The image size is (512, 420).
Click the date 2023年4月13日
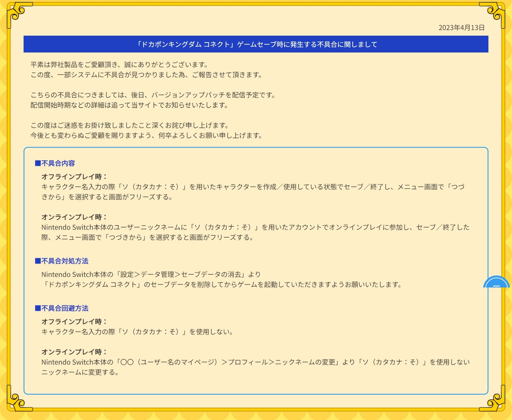tap(461, 28)
